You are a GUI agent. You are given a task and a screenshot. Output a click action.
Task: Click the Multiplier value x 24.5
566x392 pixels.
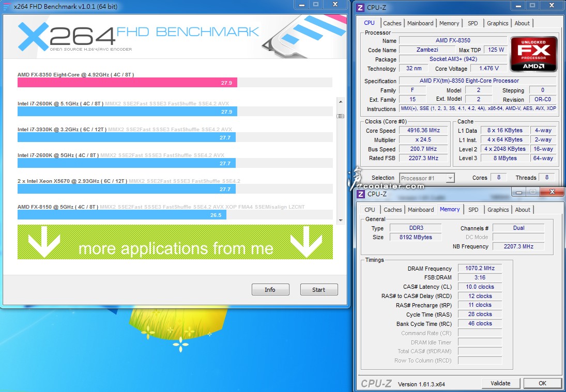pos(424,139)
